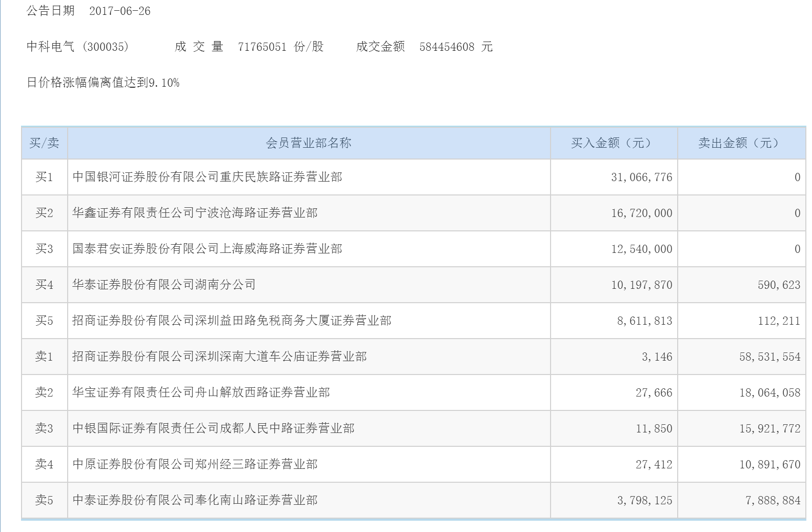Viewport: 812px width, 532px height.
Task: Click 国泰君安证券股份有限公司上海威海路证券营业部
Action: coord(207,249)
